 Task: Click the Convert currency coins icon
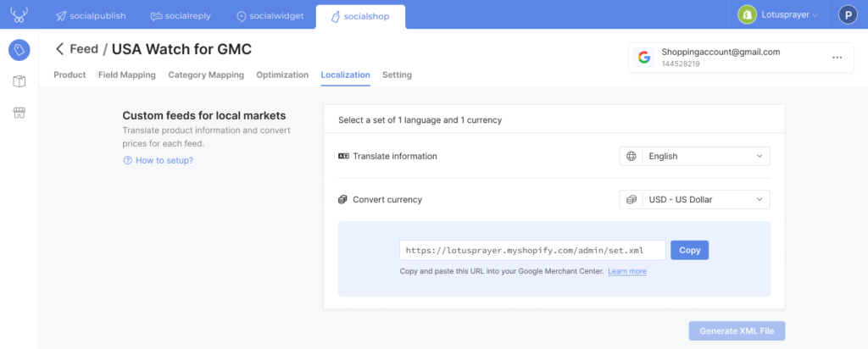pos(343,200)
